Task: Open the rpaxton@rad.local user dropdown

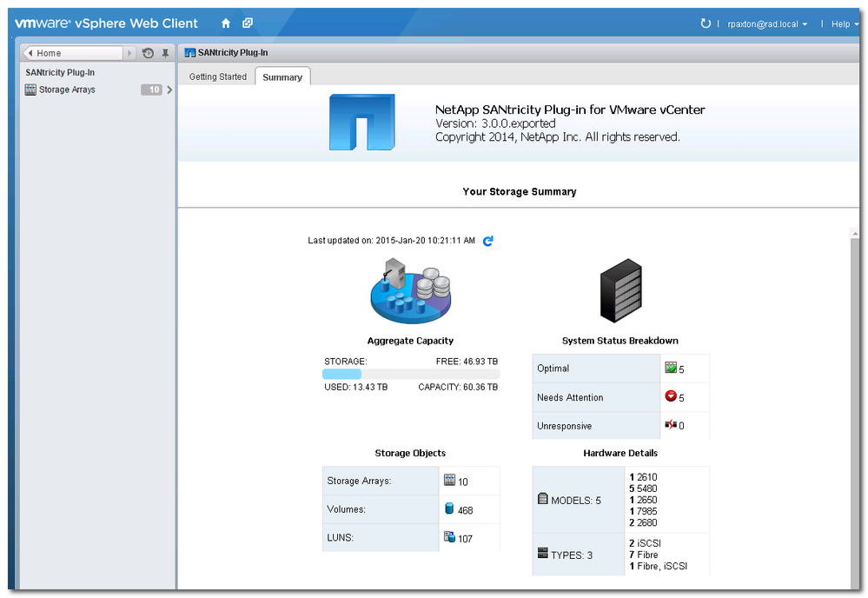Action: [767, 24]
